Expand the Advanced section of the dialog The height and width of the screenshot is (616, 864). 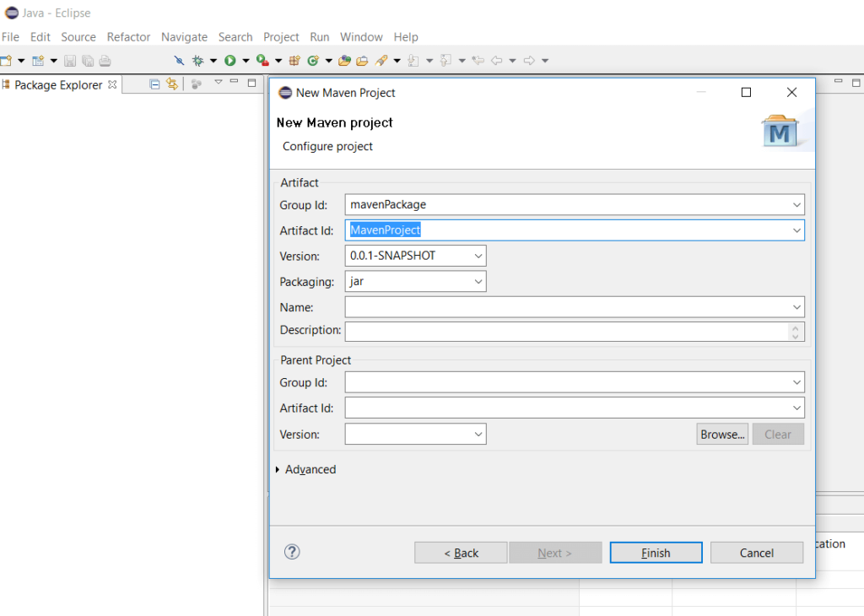pos(306,468)
